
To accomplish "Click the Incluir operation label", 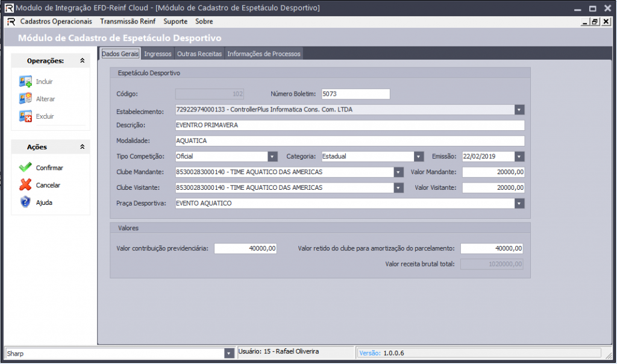I will (x=44, y=81).
